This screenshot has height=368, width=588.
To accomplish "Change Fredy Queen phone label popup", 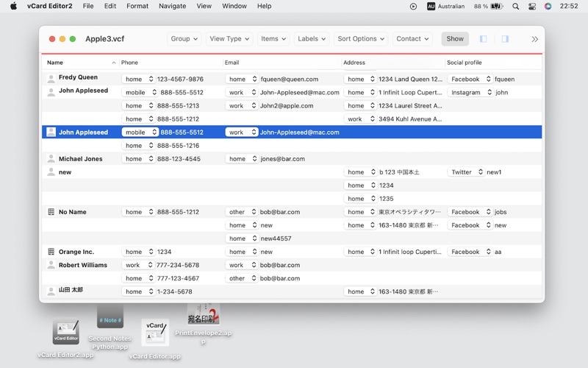I will pos(138,79).
